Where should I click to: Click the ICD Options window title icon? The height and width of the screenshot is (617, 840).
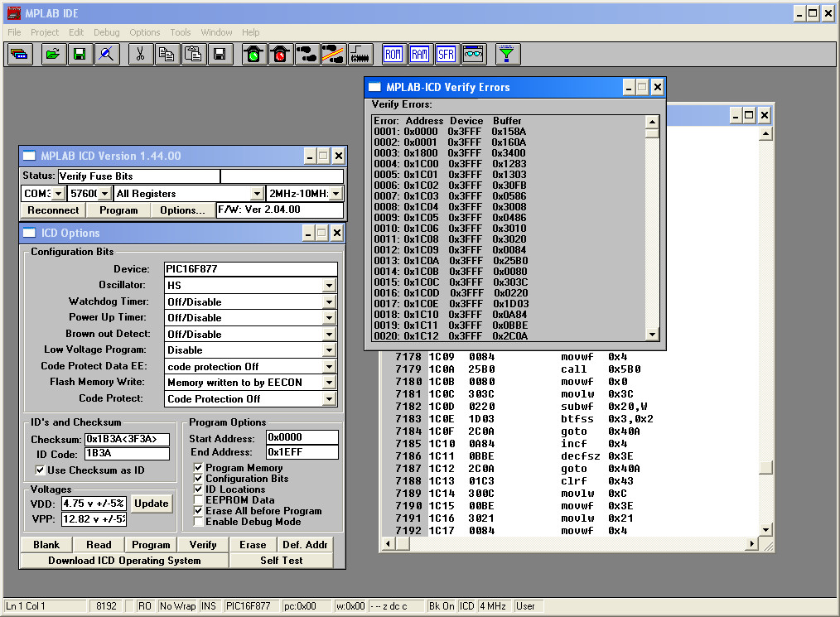[x=29, y=233]
